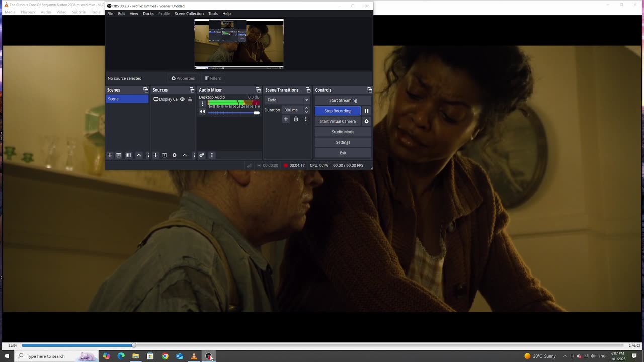The height and width of the screenshot is (362, 644).
Task: Open Microsoft Edge from the taskbar
Action: coord(121,356)
